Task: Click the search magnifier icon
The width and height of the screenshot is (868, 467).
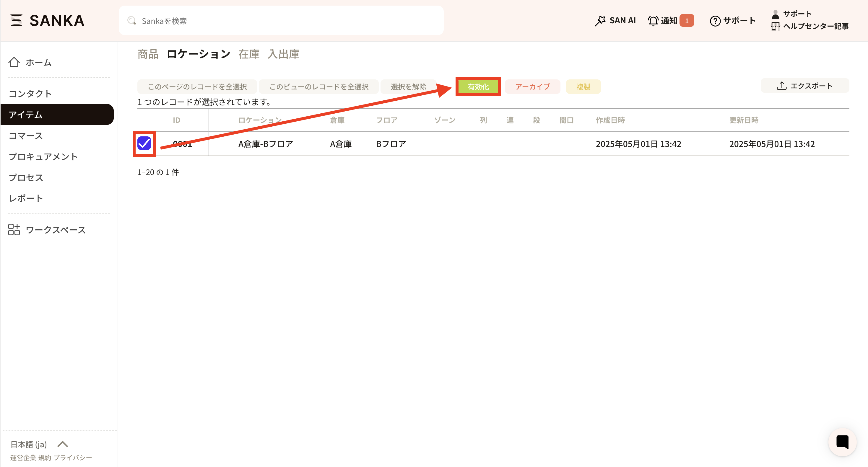Action: 131,21
